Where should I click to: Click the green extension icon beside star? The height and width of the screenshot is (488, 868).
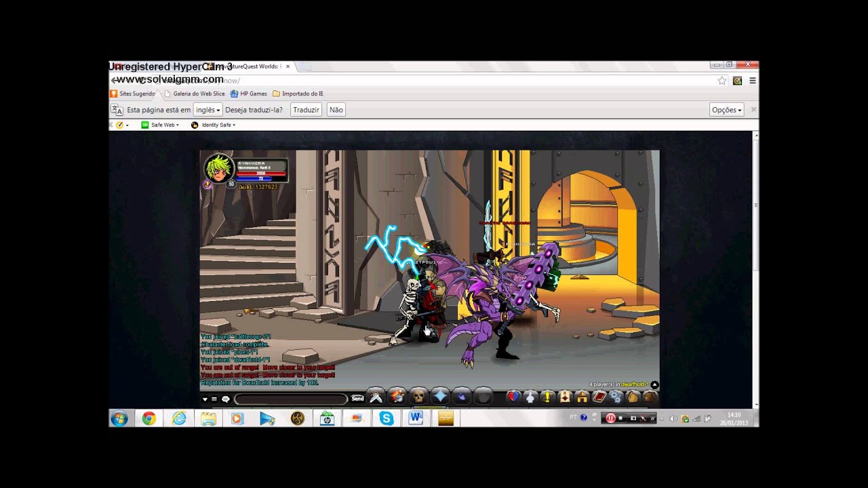(x=737, y=81)
